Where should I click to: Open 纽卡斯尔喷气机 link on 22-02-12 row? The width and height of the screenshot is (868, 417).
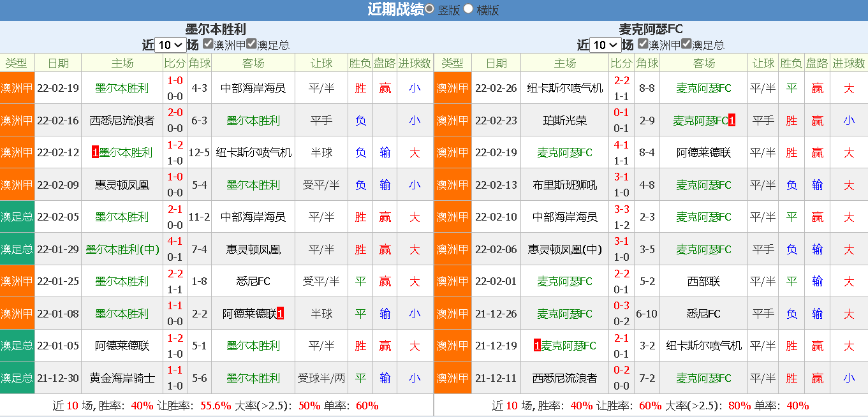pyautogui.click(x=253, y=152)
